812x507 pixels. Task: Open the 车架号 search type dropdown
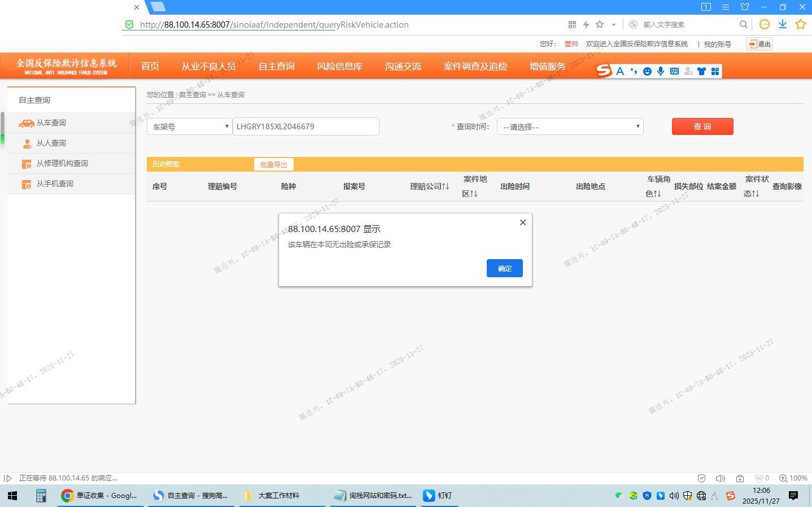(x=189, y=126)
